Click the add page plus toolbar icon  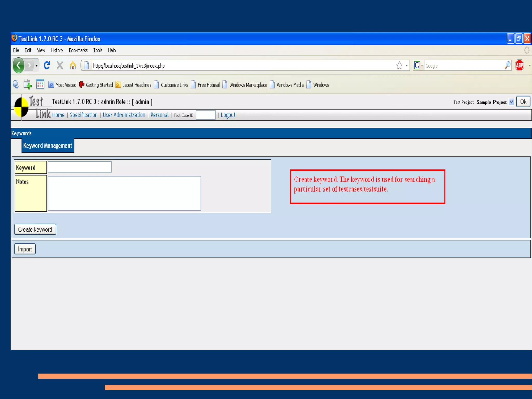27,84
